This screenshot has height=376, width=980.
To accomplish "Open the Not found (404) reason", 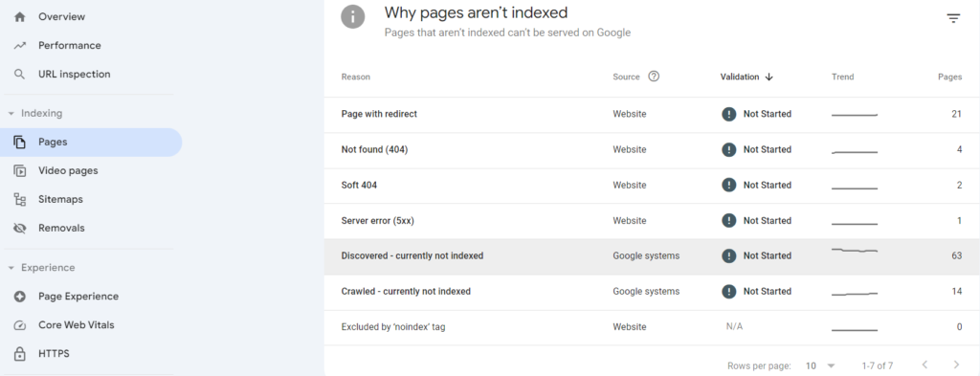I will click(374, 150).
